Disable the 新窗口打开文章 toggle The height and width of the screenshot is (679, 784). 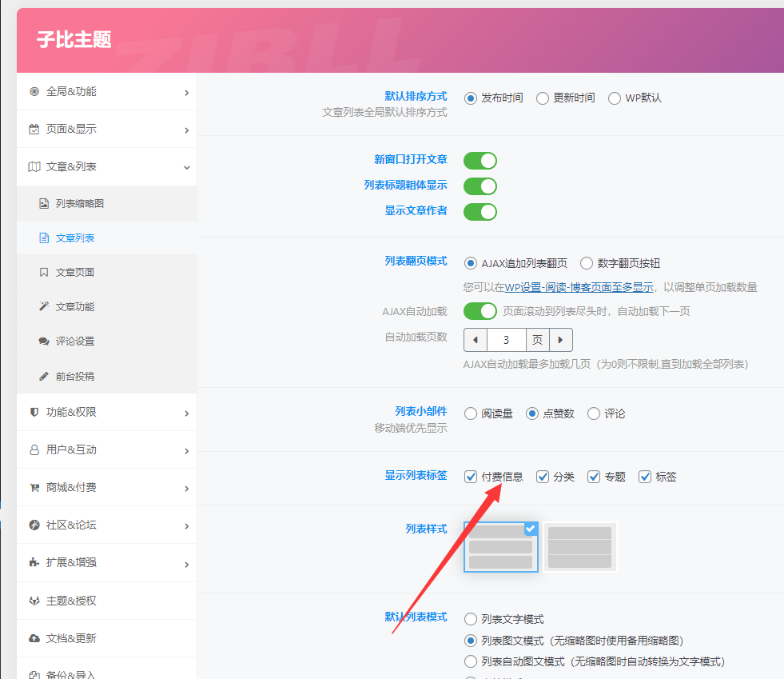click(480, 160)
